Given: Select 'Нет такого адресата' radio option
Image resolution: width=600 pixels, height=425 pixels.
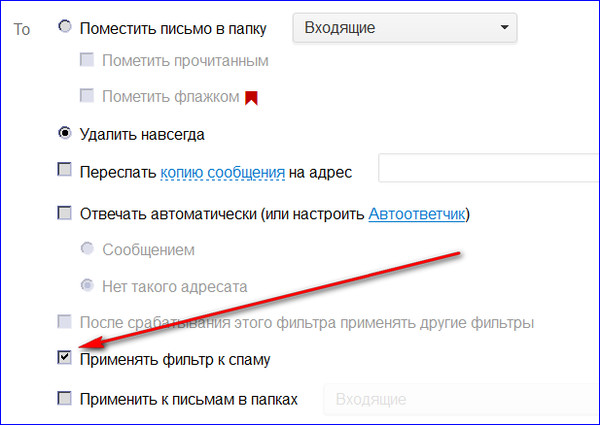Looking at the screenshot, I should [87, 285].
